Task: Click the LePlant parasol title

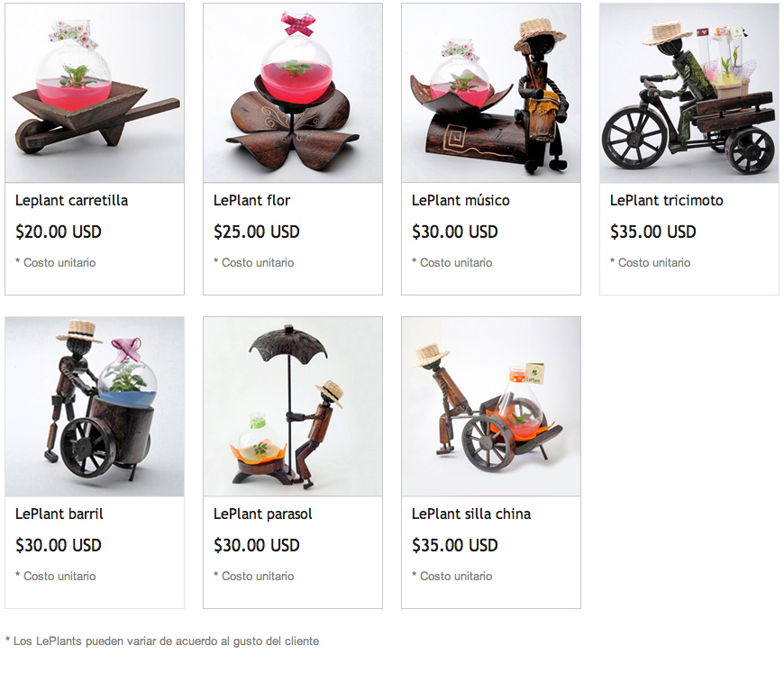Action: [x=262, y=514]
